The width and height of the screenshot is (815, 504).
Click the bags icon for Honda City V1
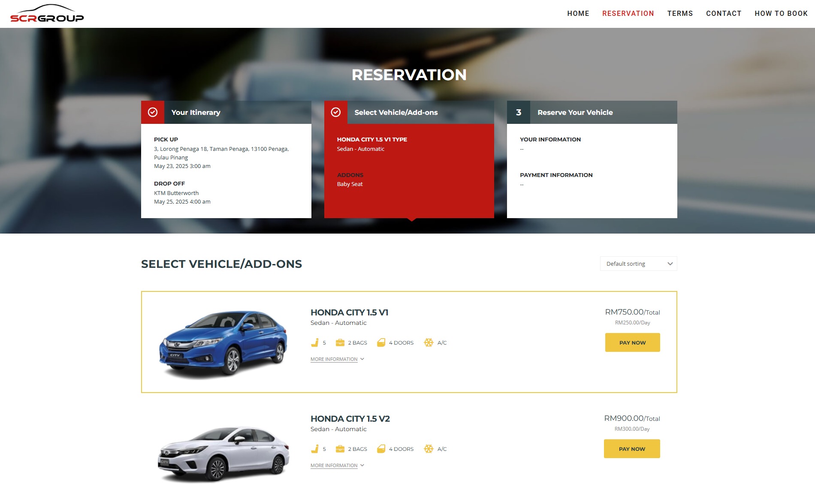(340, 342)
